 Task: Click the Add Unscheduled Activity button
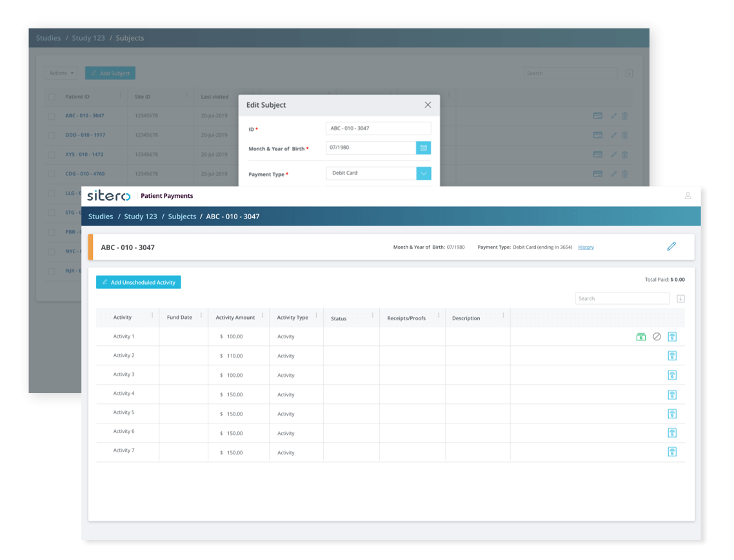pos(139,282)
